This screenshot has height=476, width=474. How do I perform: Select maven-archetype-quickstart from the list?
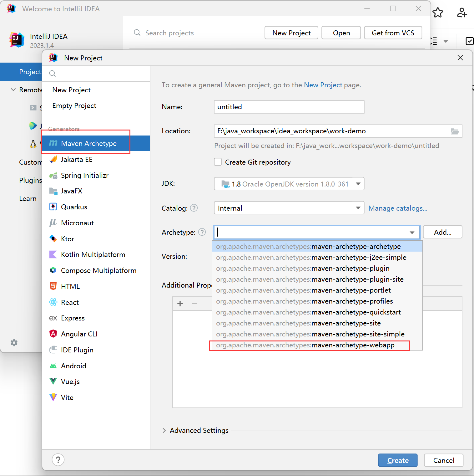pyautogui.click(x=317, y=312)
